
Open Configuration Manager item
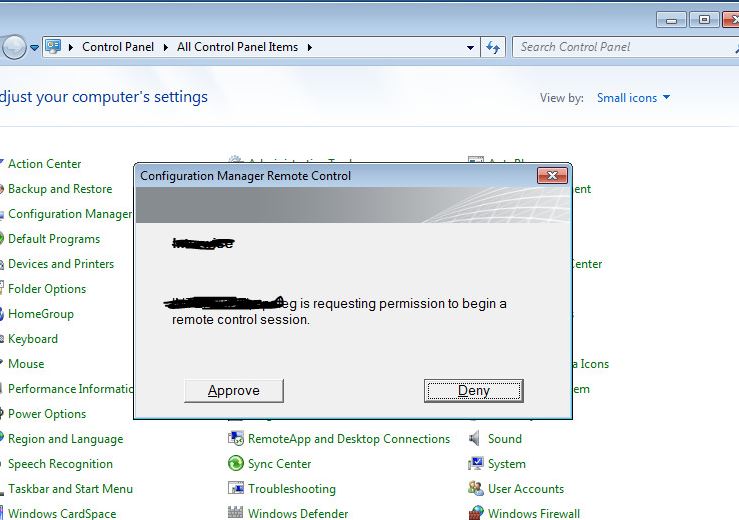click(x=70, y=214)
